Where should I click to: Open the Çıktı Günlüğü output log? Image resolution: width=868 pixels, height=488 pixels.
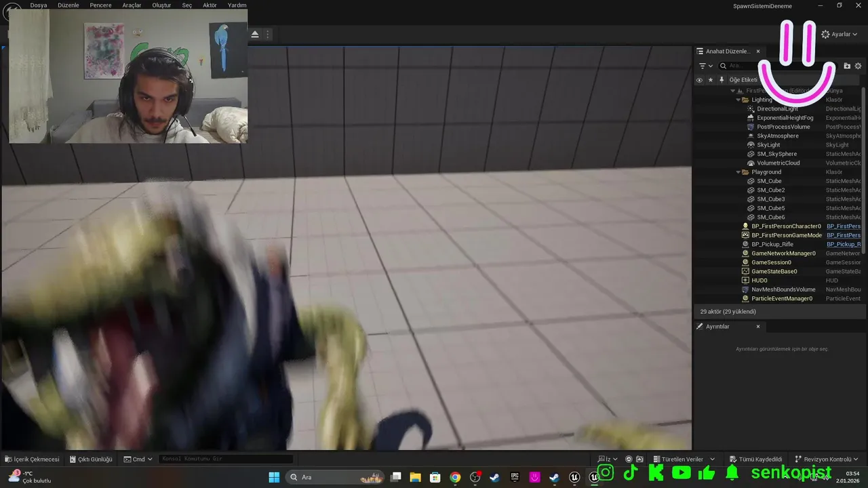point(91,459)
